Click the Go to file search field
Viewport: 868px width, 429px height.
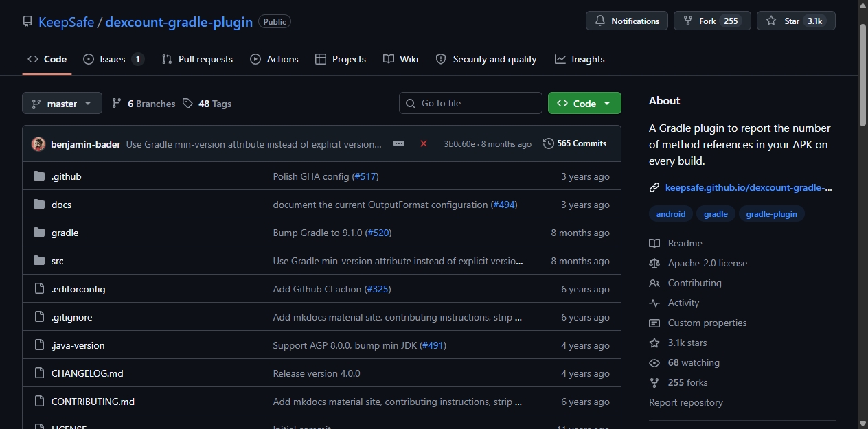(470, 103)
